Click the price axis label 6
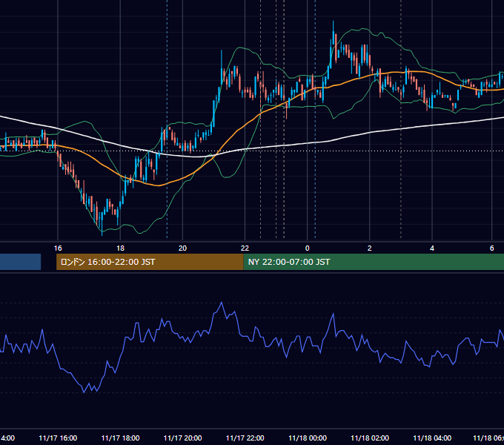 click(492, 248)
